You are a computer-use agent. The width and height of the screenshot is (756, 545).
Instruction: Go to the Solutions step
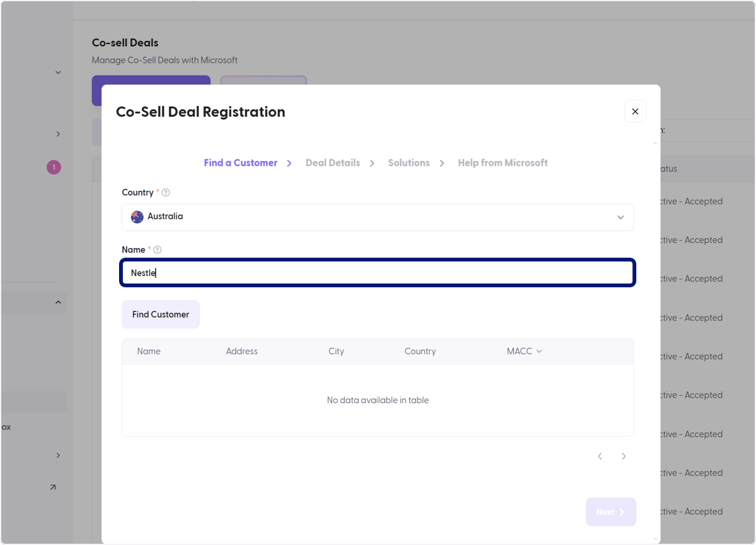click(409, 163)
